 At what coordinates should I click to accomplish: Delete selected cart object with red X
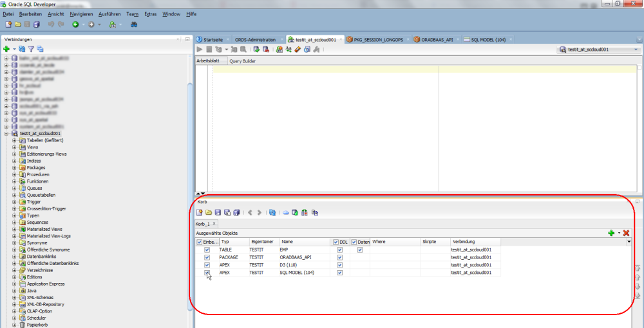tap(627, 233)
